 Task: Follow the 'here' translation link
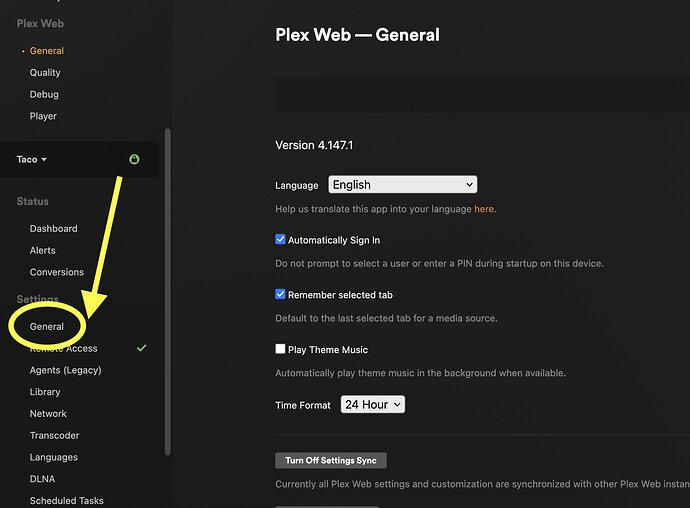point(484,209)
